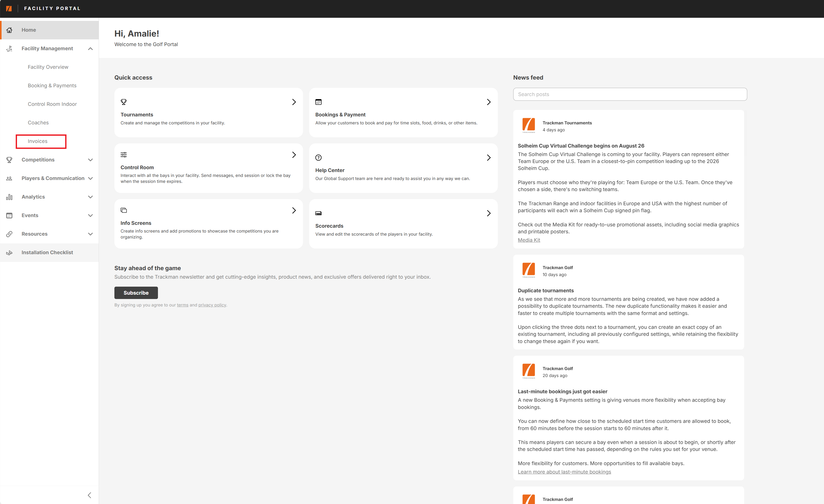Expand the Resources section chevron
The height and width of the screenshot is (504, 824).
pyautogui.click(x=90, y=234)
